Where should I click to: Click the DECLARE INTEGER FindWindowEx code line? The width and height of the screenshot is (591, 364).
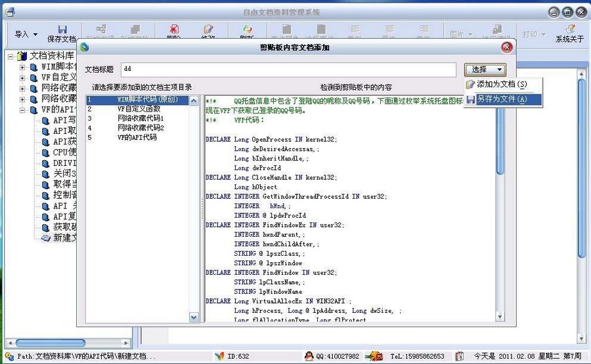pyautogui.click(x=274, y=225)
